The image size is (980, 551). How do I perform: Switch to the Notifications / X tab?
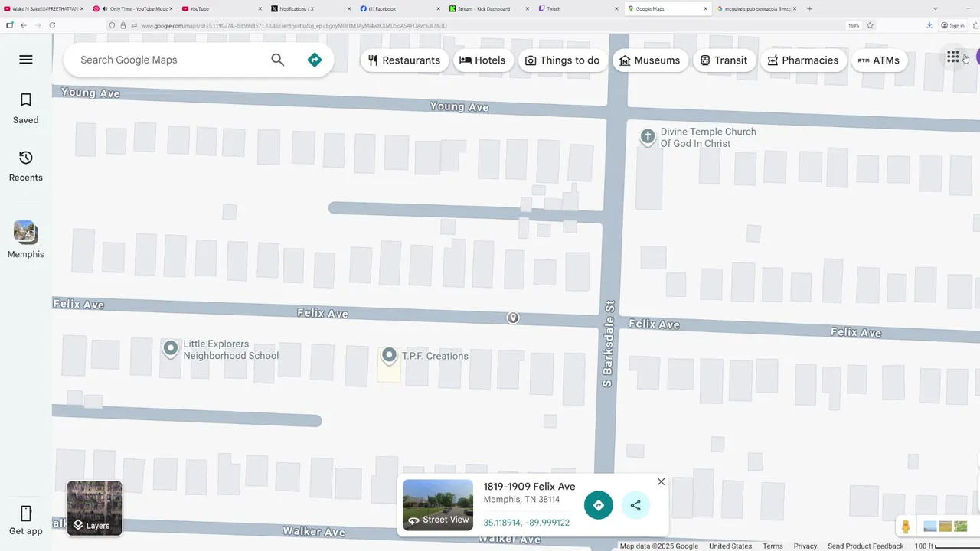tap(312, 8)
